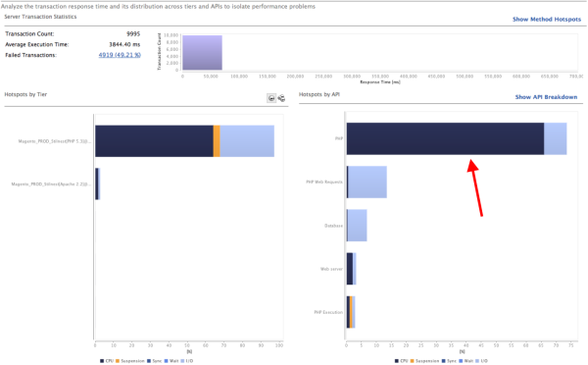This screenshot has width=588, height=365.
Task: Select the light blue I/O segment of the PHP 5.3 tier bar
Action: click(247, 141)
